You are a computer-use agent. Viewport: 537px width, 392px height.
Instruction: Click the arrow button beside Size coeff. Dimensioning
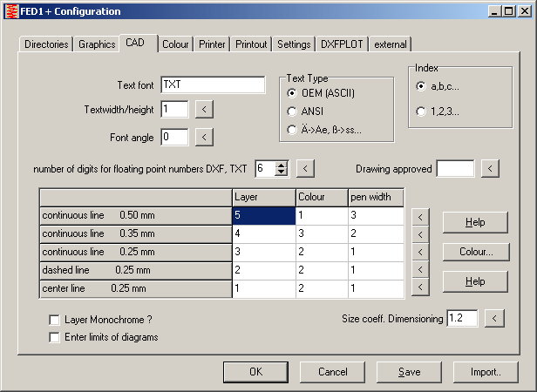point(493,319)
